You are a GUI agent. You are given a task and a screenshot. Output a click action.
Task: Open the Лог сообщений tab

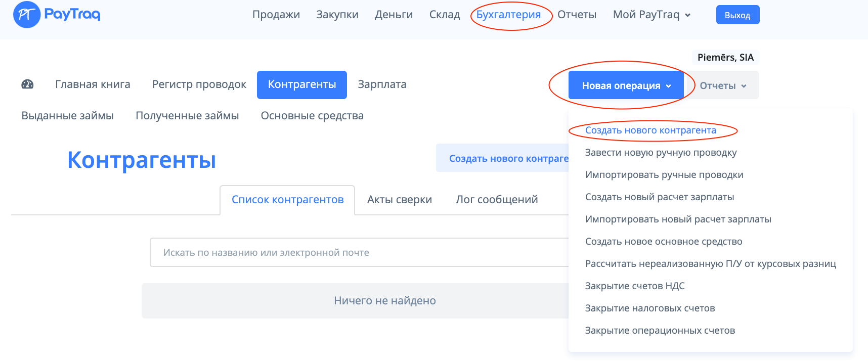[x=497, y=200]
